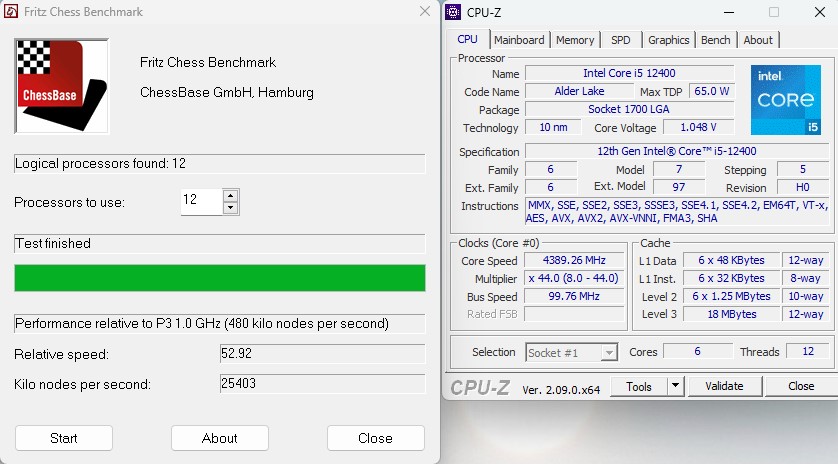Click the Multiplier value x 44.0
This screenshot has height=464, width=838.
(x=574, y=279)
